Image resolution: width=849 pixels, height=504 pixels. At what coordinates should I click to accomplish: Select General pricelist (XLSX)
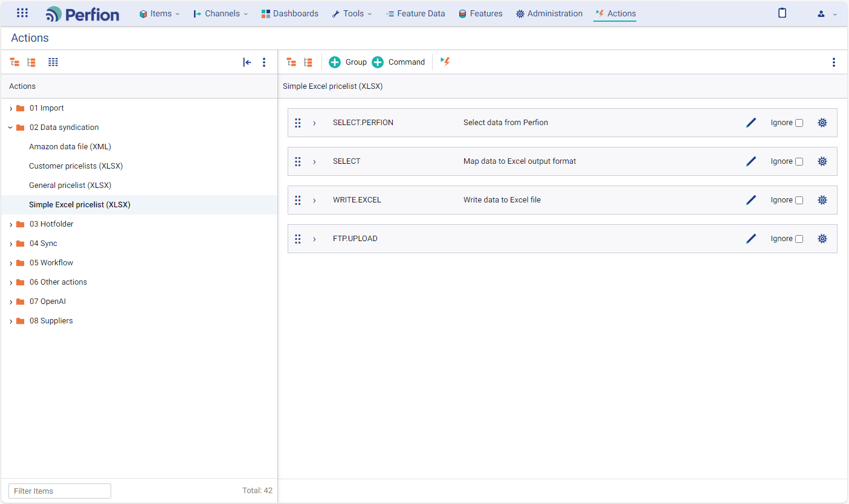(x=70, y=186)
